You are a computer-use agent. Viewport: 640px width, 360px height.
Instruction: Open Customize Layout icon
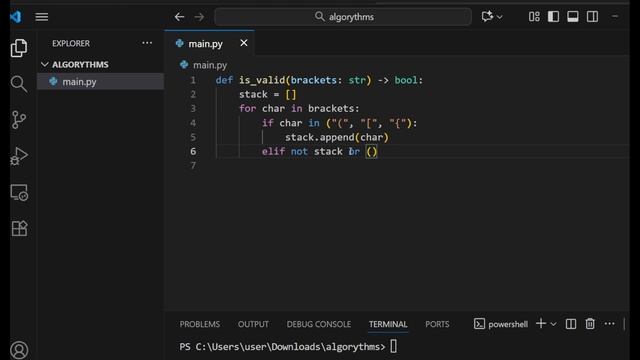534,17
